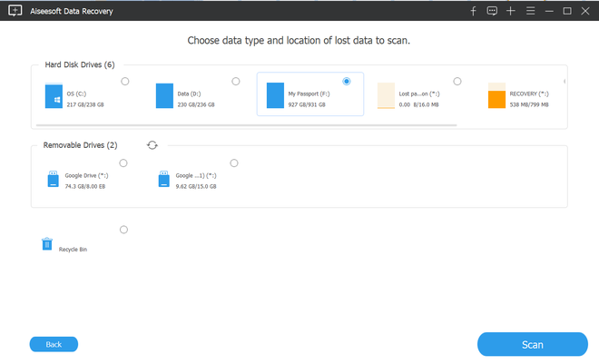Click the Lost partition drive icon
Screen dimensions: 599x364
pos(387,95)
